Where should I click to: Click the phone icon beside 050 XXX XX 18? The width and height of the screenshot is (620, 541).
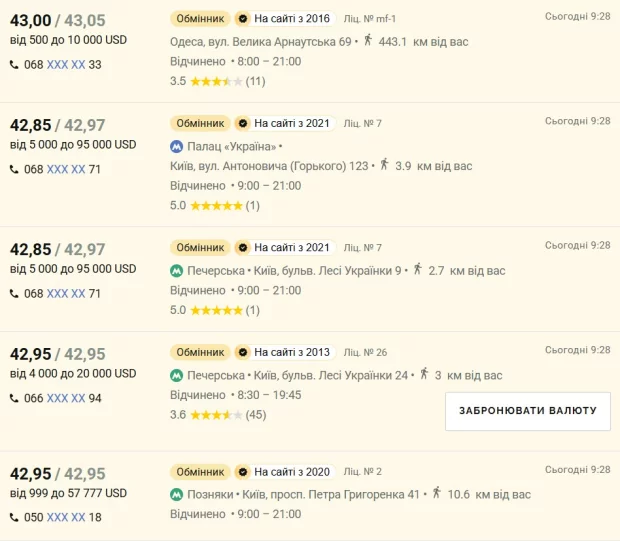14,517
